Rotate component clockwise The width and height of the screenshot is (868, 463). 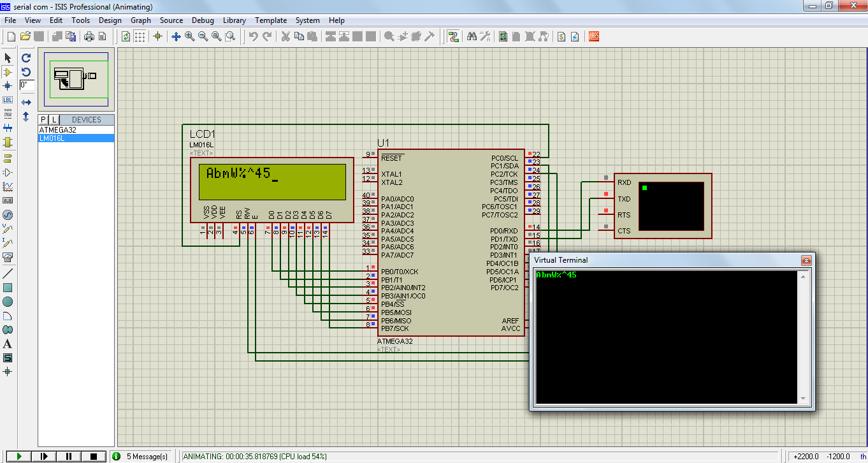pos(26,58)
